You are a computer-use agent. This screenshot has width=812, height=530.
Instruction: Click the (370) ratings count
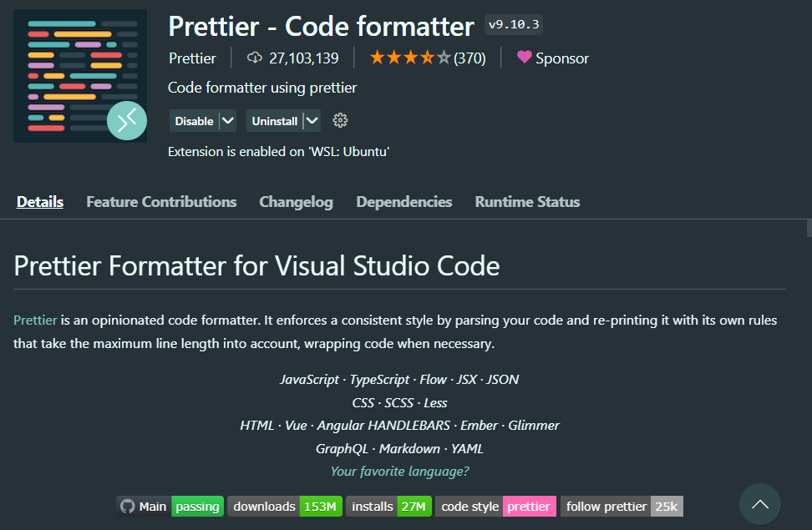point(469,58)
